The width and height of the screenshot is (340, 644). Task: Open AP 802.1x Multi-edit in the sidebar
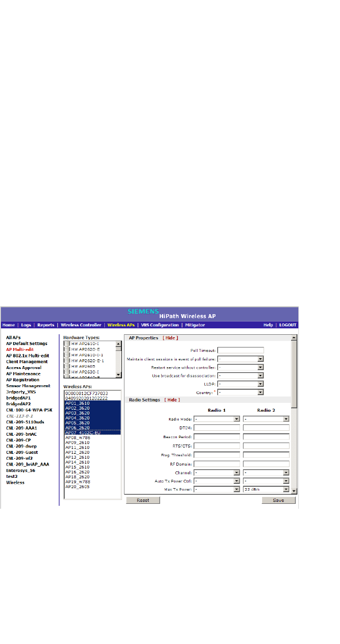point(27,355)
